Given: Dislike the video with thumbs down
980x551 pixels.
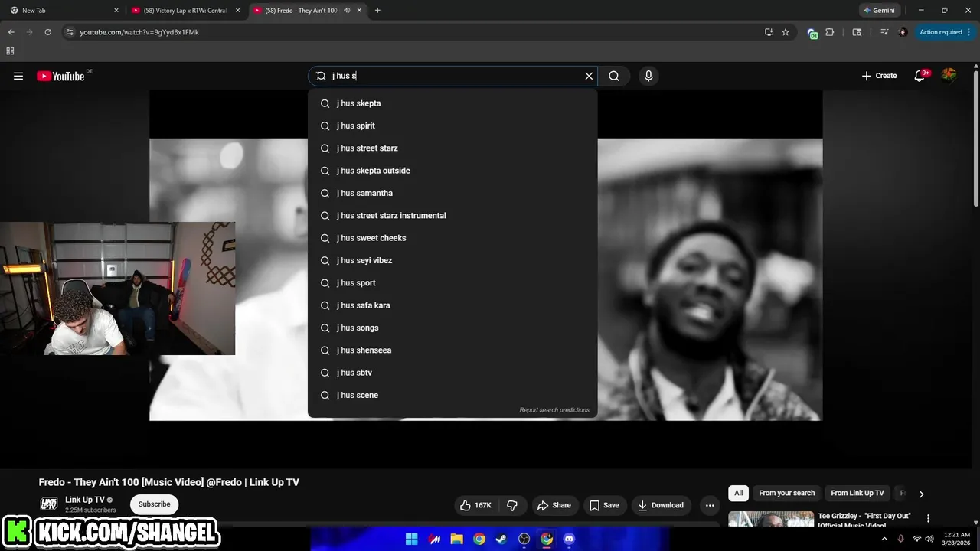Looking at the screenshot, I should point(512,505).
